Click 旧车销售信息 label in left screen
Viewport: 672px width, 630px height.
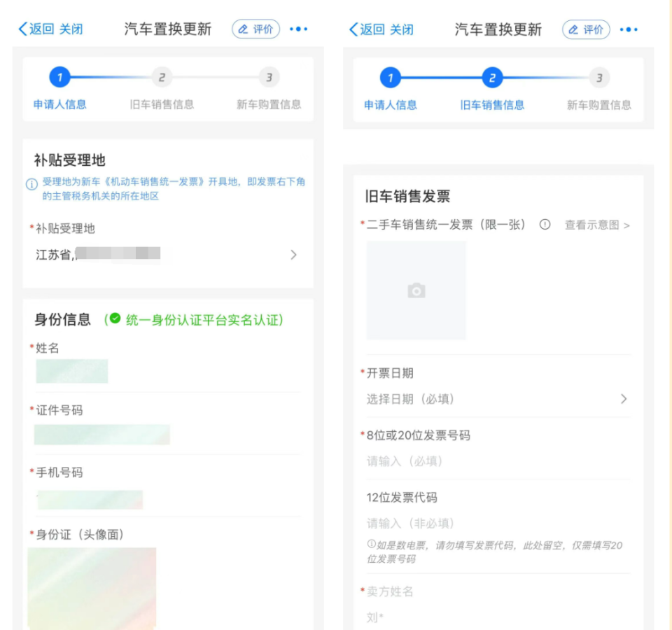point(162,104)
